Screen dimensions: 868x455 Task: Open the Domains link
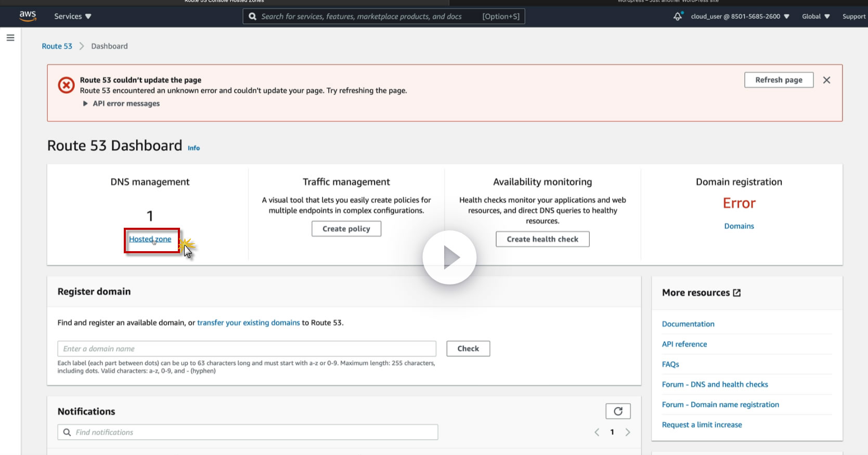click(x=739, y=226)
